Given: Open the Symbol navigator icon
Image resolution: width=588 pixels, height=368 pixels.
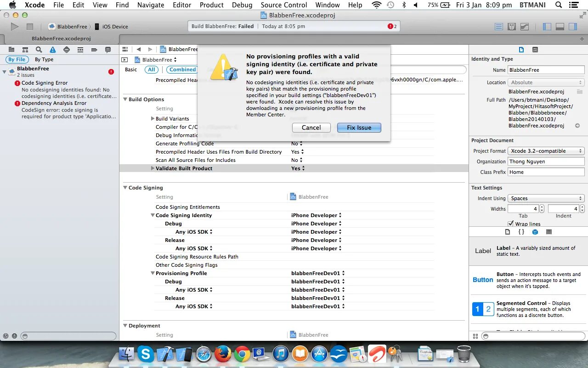Looking at the screenshot, I should click(x=25, y=50).
